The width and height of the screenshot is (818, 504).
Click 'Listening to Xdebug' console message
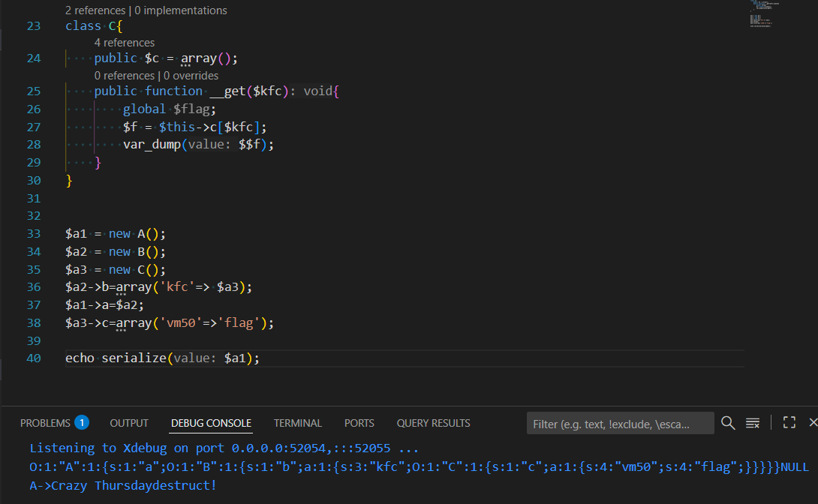224,448
